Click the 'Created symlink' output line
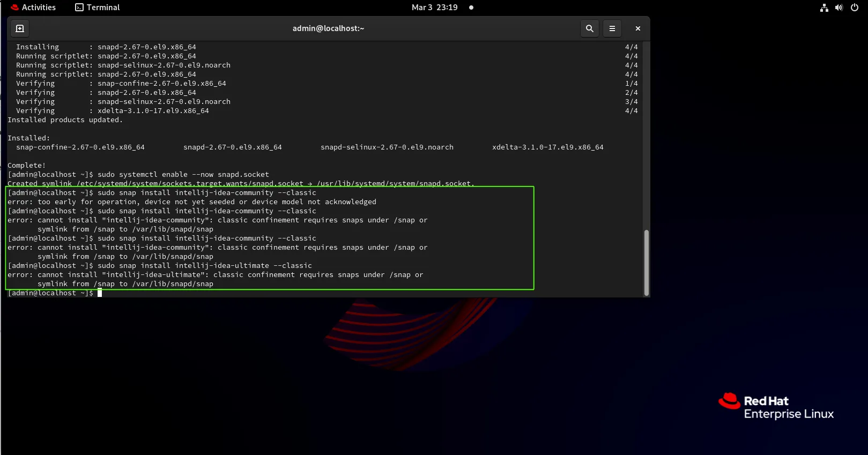 click(x=241, y=184)
